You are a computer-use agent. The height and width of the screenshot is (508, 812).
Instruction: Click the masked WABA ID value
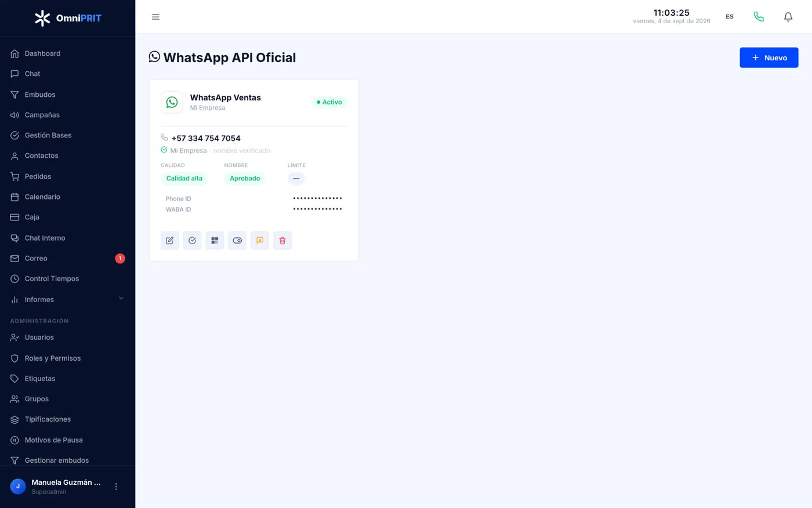[x=317, y=209]
